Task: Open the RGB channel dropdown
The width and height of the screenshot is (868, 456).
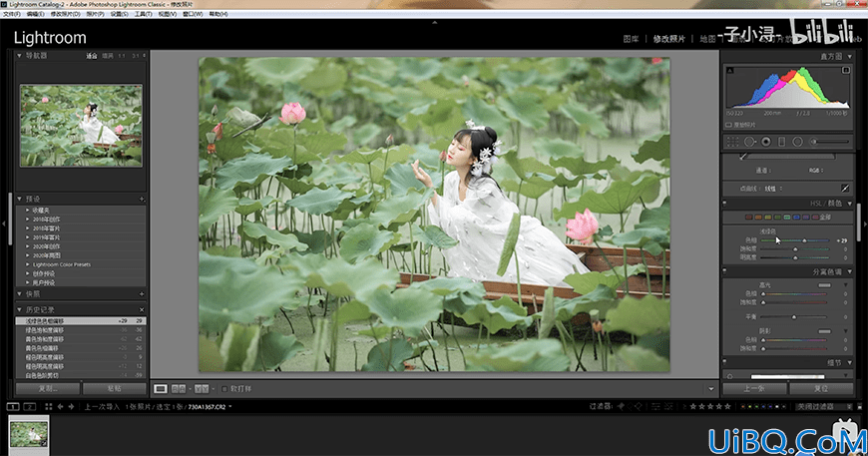Action: 816,171
